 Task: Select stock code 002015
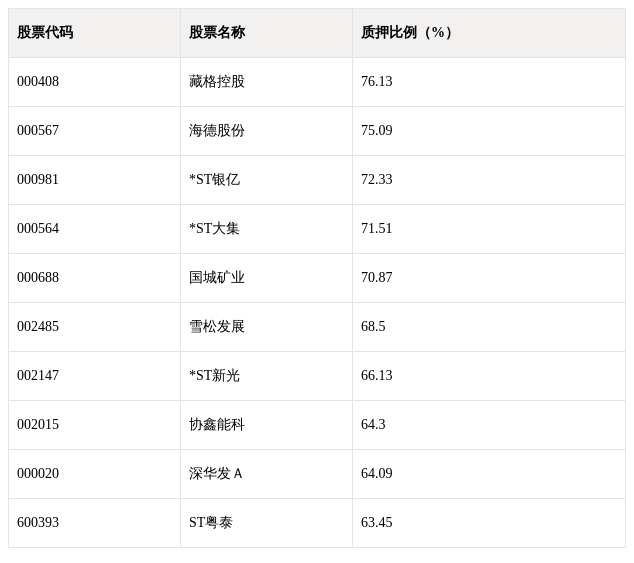point(38,424)
